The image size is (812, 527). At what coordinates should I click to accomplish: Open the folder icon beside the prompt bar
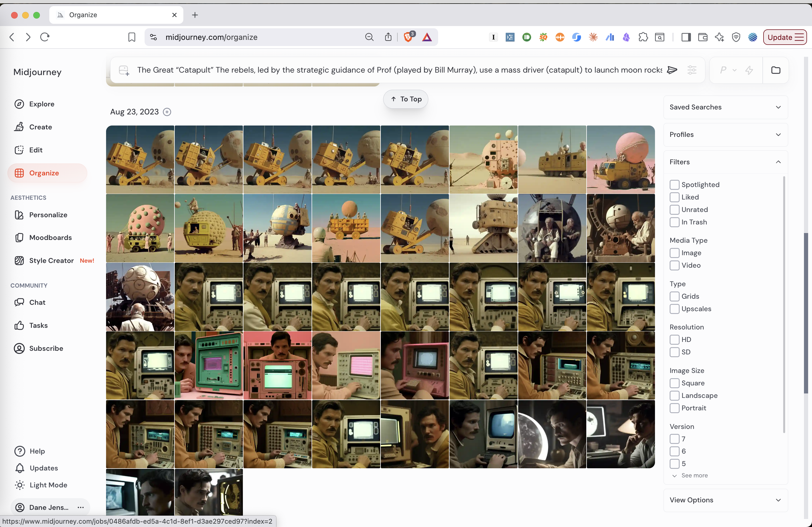pos(776,70)
